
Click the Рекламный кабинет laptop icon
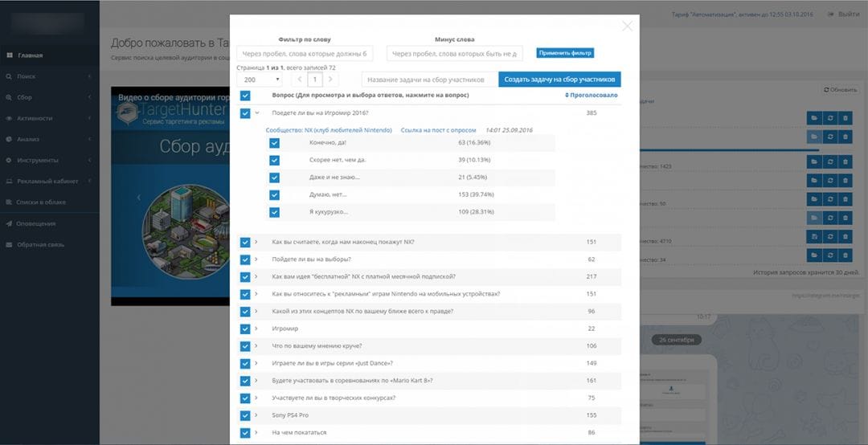pos(10,182)
